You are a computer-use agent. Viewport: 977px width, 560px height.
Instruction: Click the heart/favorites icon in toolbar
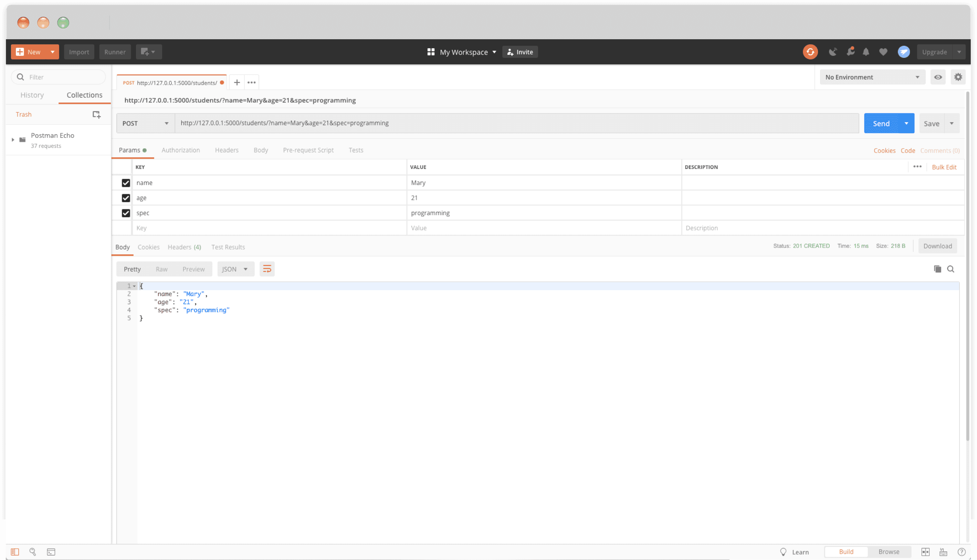[884, 52]
